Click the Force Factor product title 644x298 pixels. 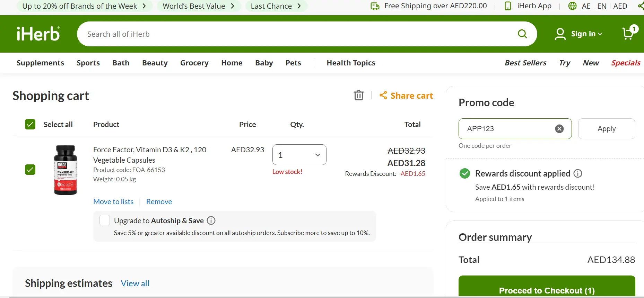pos(150,155)
